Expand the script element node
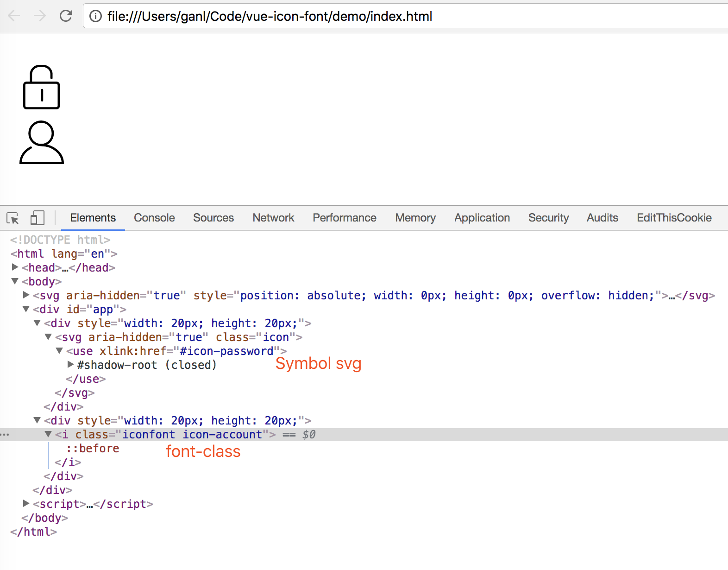 coord(26,504)
